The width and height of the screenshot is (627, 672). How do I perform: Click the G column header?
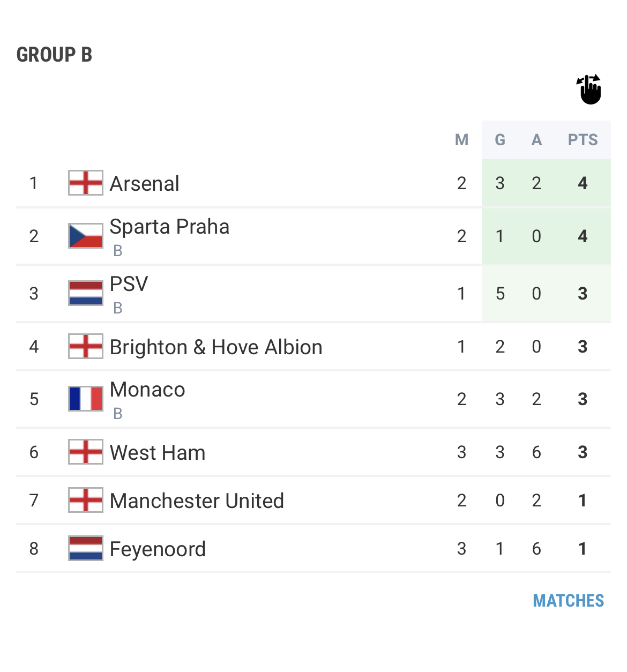tap(500, 140)
